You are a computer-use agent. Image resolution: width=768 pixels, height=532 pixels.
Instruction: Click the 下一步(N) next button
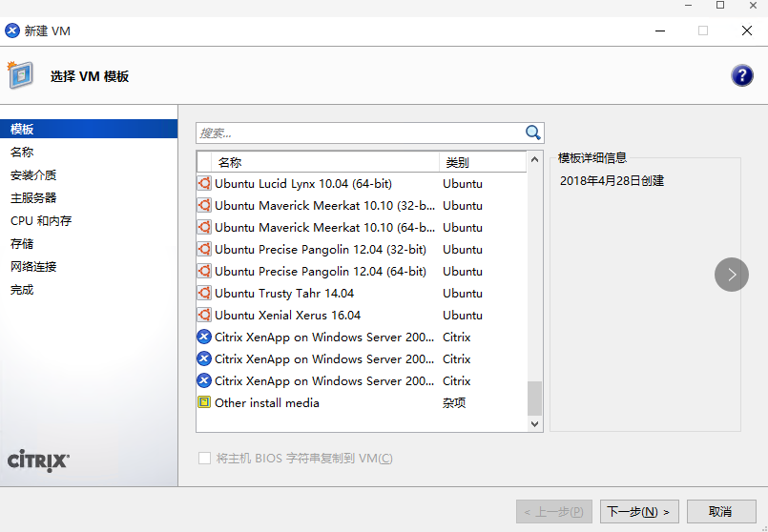(x=639, y=511)
